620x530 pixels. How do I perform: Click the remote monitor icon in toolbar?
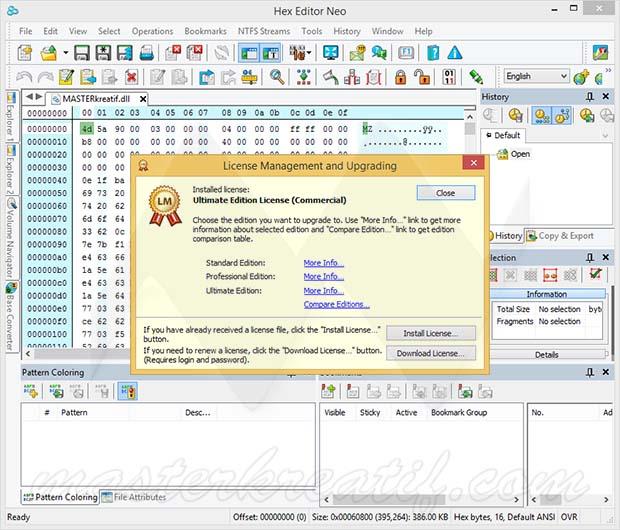coord(331,53)
